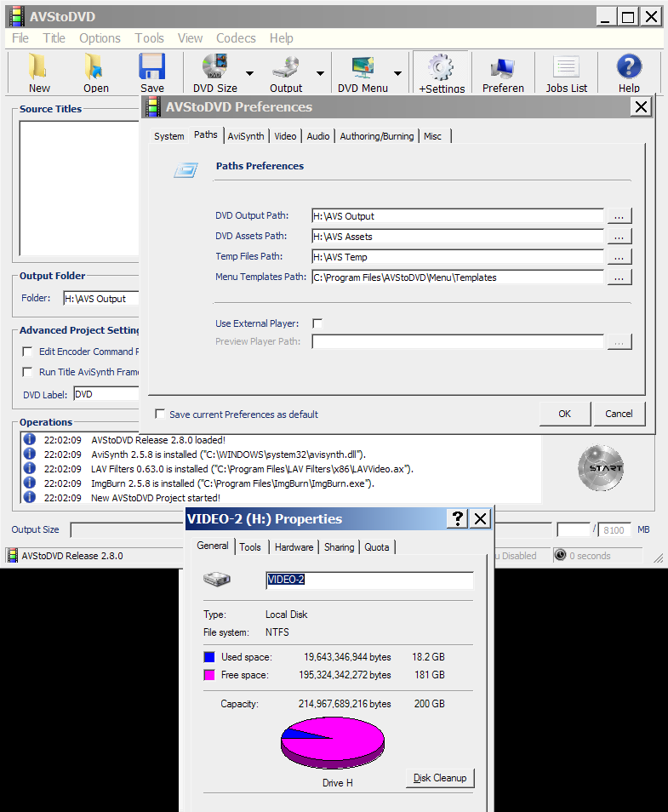Open the View menu
668x812 pixels.
(190, 38)
